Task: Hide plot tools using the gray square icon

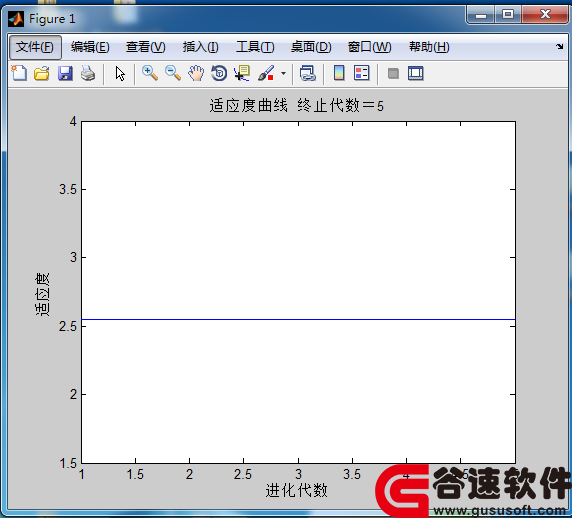Action: click(x=393, y=74)
